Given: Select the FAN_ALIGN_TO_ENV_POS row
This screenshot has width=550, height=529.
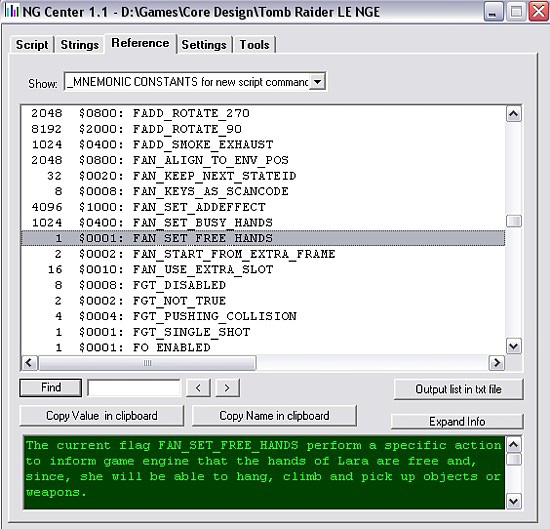Looking at the screenshot, I should pos(263,160).
